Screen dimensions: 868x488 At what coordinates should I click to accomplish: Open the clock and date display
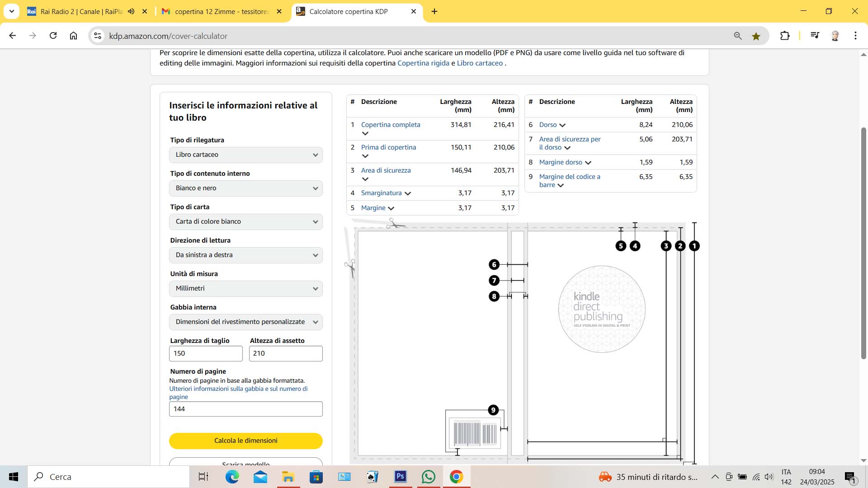tap(817, 477)
